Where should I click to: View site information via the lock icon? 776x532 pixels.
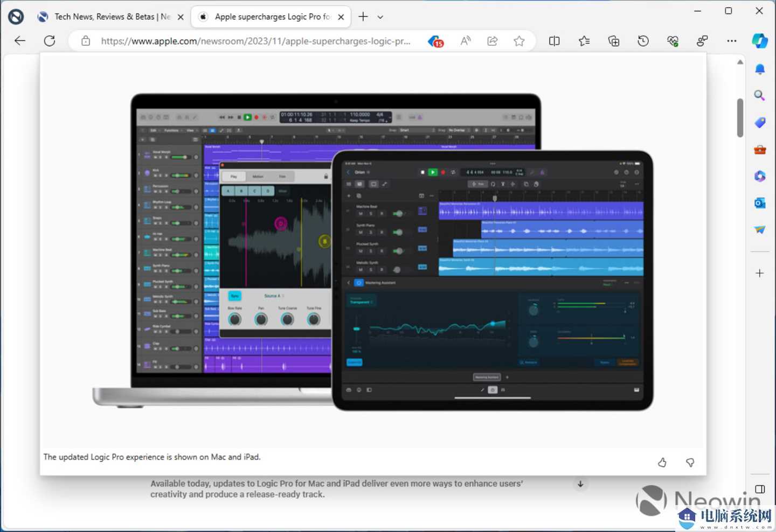[86, 41]
